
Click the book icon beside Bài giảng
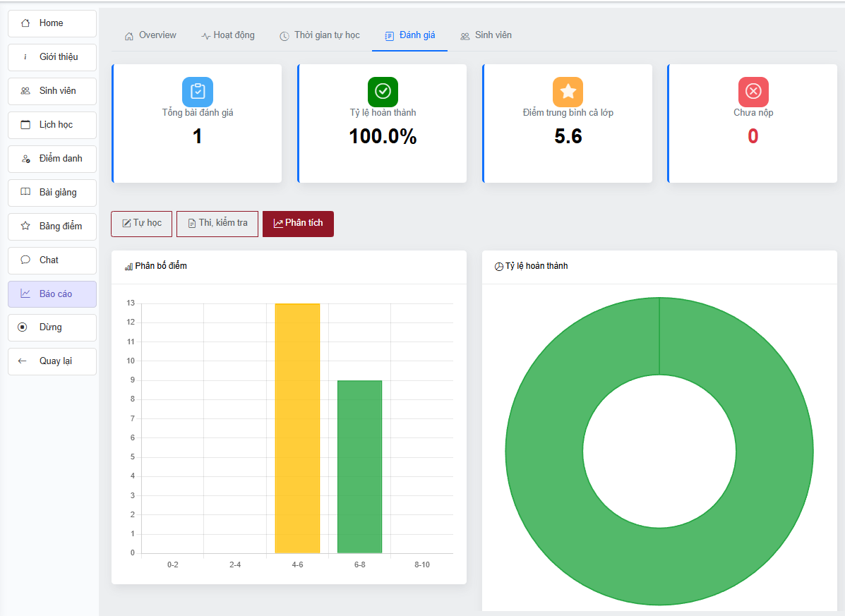[26, 192]
